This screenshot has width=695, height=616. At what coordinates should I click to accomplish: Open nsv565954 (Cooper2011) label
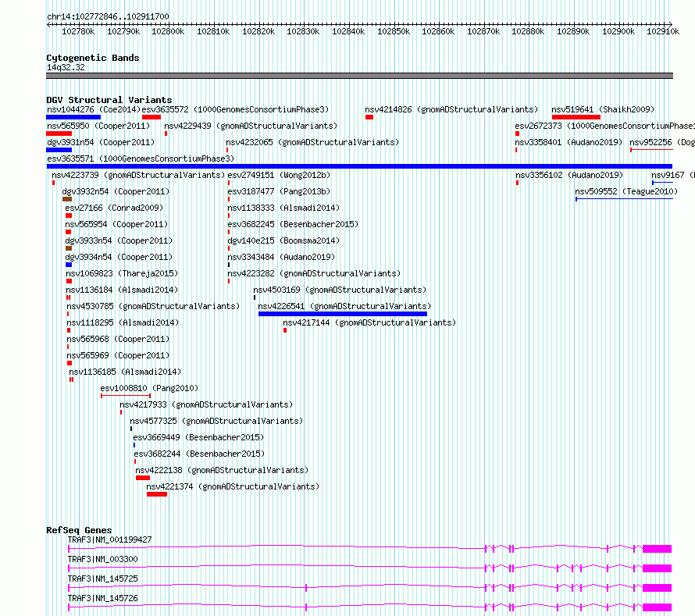(x=116, y=224)
